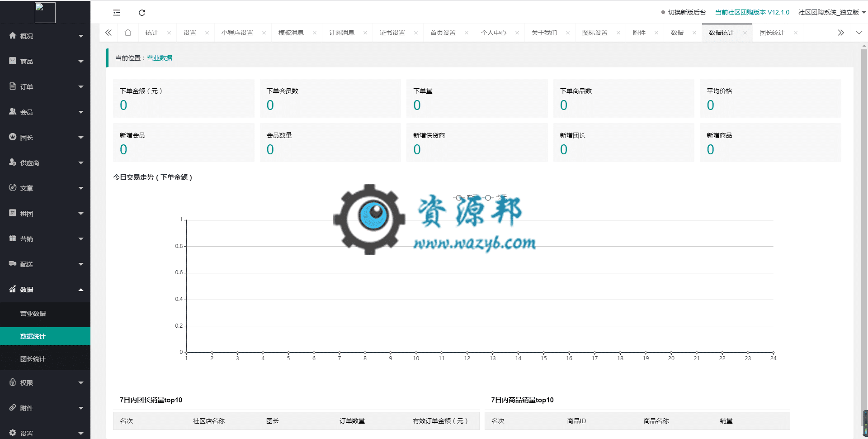The height and width of the screenshot is (439, 868).
Task: Open 数据统计 submenu item
Action: (45, 336)
